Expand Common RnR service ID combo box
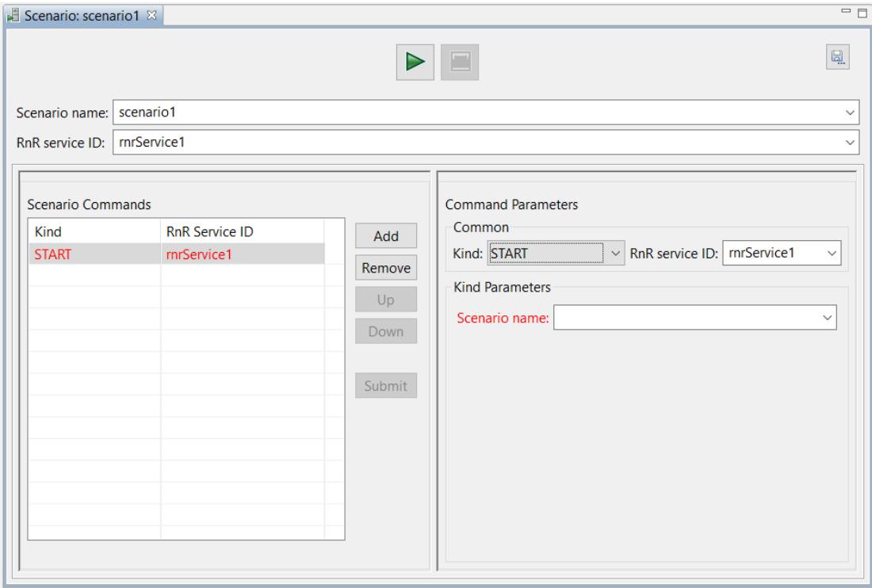The width and height of the screenshot is (872, 588). pos(782,253)
